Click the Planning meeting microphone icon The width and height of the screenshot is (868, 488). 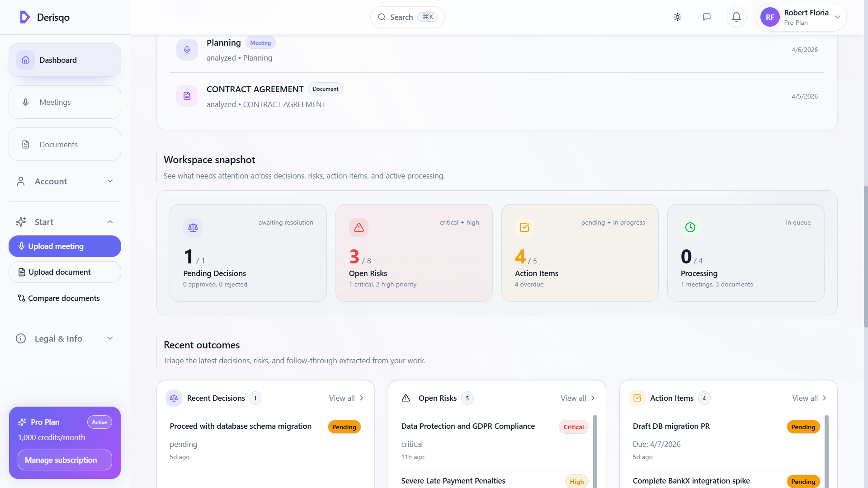coord(187,50)
